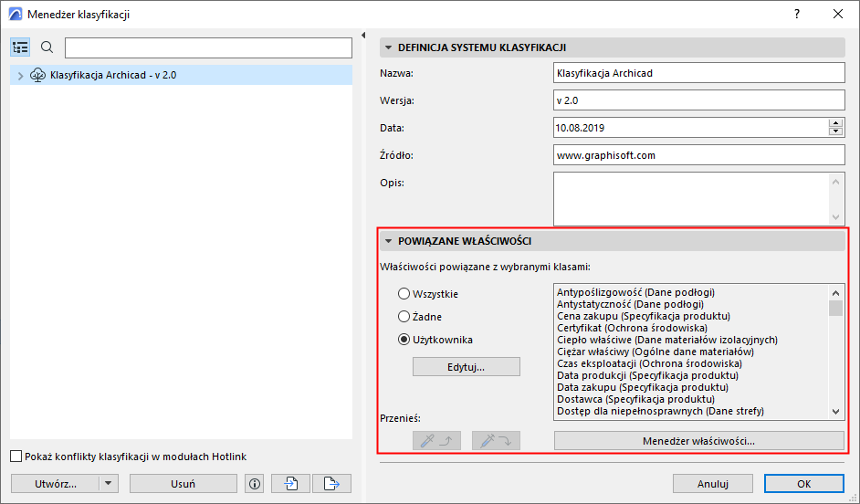
Task: Open Menedżer właściwości... button
Action: point(698,440)
